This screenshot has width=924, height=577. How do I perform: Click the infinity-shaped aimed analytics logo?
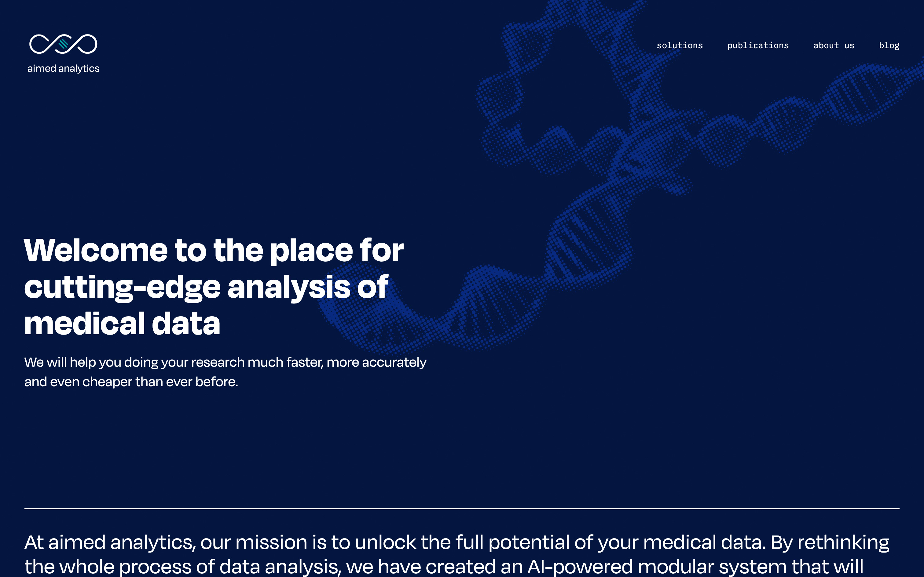pyautogui.click(x=63, y=44)
